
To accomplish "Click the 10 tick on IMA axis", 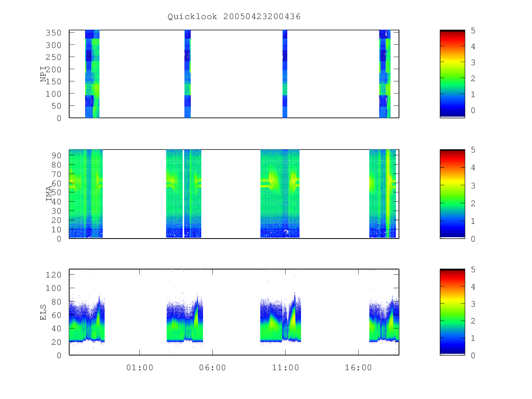I will click(58, 229).
